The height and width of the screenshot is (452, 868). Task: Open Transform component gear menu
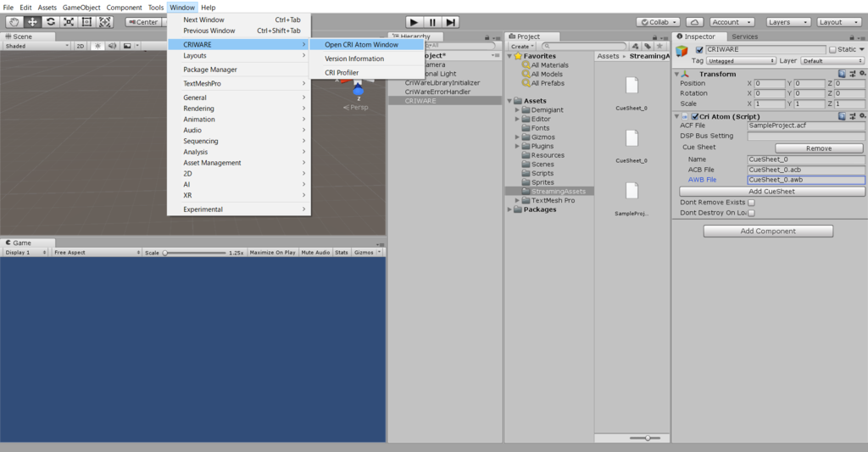coord(862,73)
